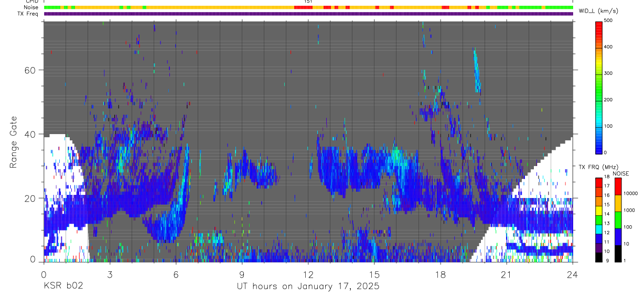Click the 1000 tick on the NOISE legend
This screenshot has width=644, height=297.
pyautogui.click(x=630, y=210)
